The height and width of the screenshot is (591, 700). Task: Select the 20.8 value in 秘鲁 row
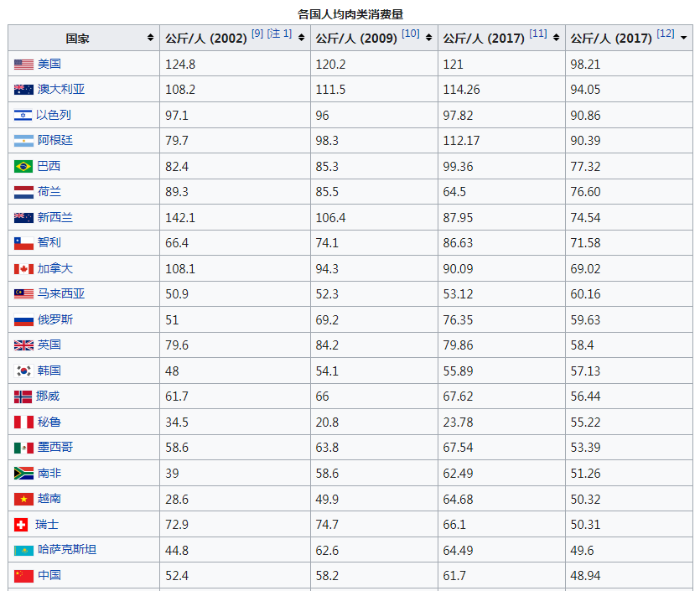tap(327, 423)
